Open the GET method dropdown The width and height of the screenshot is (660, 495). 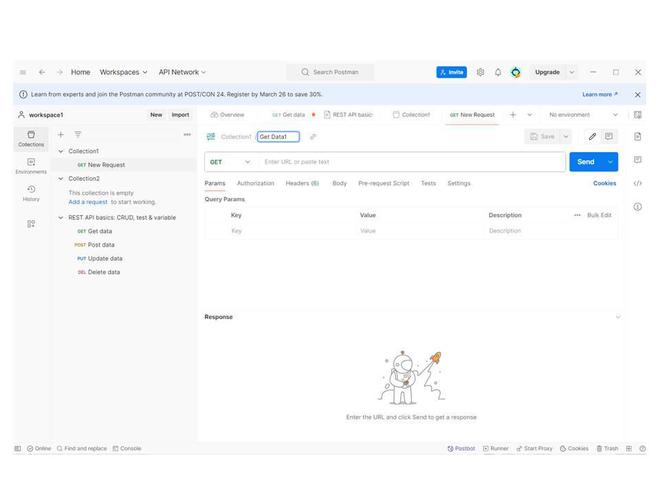(230, 162)
